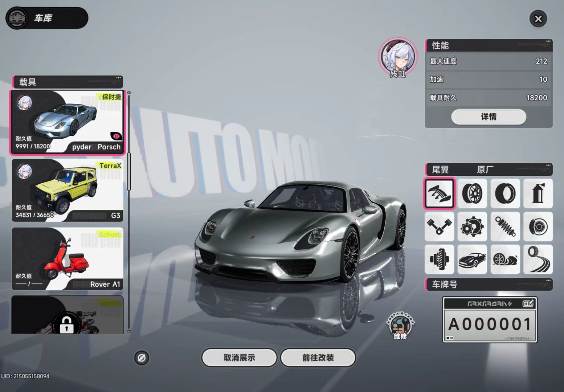
Task: Choose the tire part icon
Action: 505,193
